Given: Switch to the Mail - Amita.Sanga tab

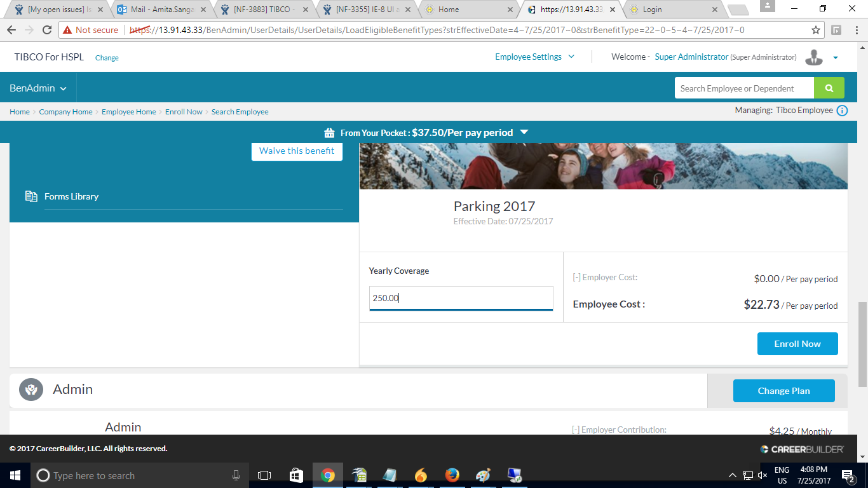Looking at the screenshot, I should tap(162, 10).
